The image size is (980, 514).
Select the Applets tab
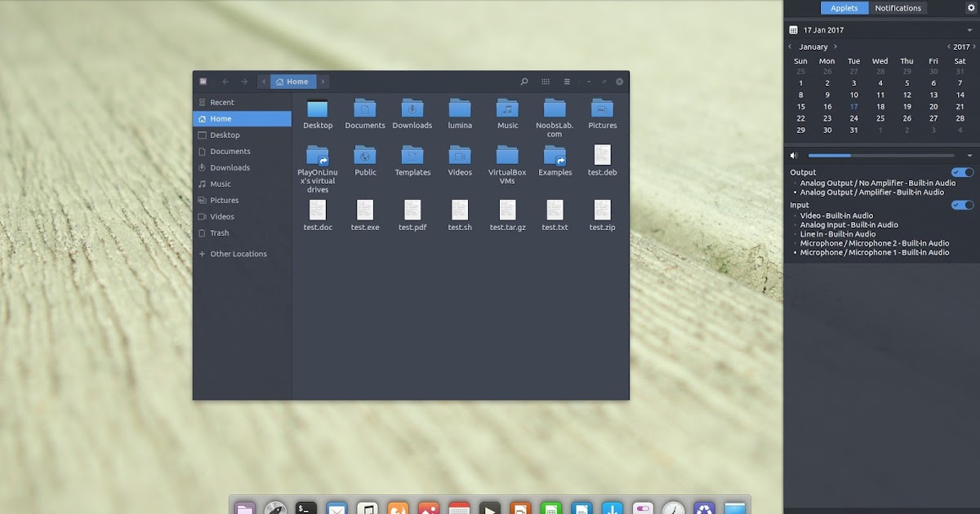(844, 7)
